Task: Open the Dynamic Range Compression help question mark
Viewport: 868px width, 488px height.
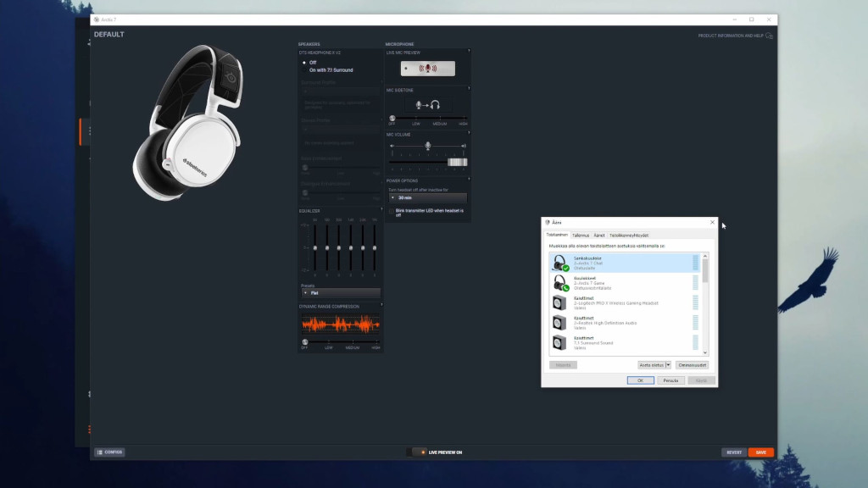Action: coord(381,305)
